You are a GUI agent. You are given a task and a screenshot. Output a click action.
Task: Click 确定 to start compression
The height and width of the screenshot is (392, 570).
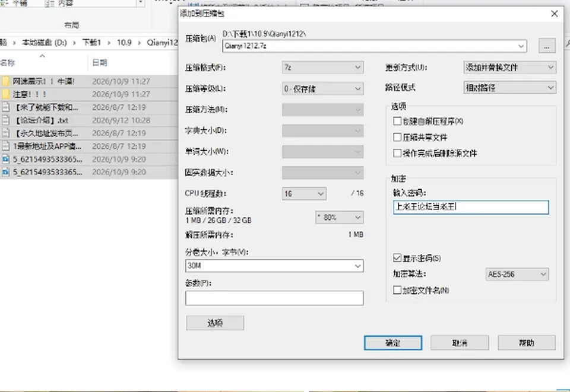point(393,343)
